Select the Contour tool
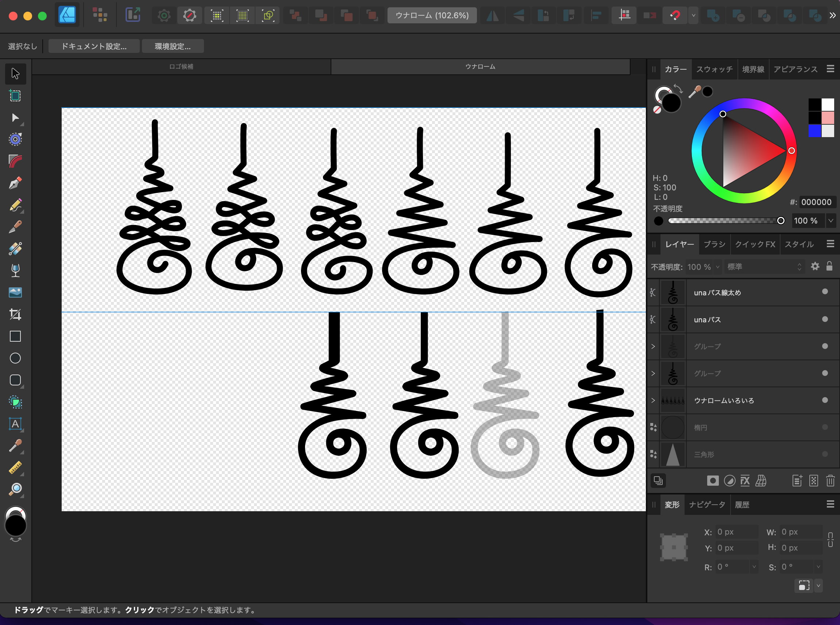The width and height of the screenshot is (840, 625). point(15,140)
